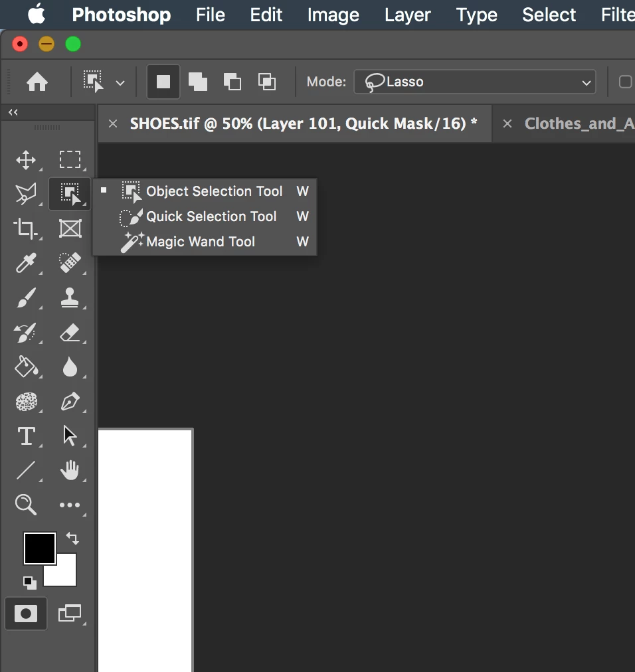Choose Quick Selection Tool from flyout

(205, 216)
